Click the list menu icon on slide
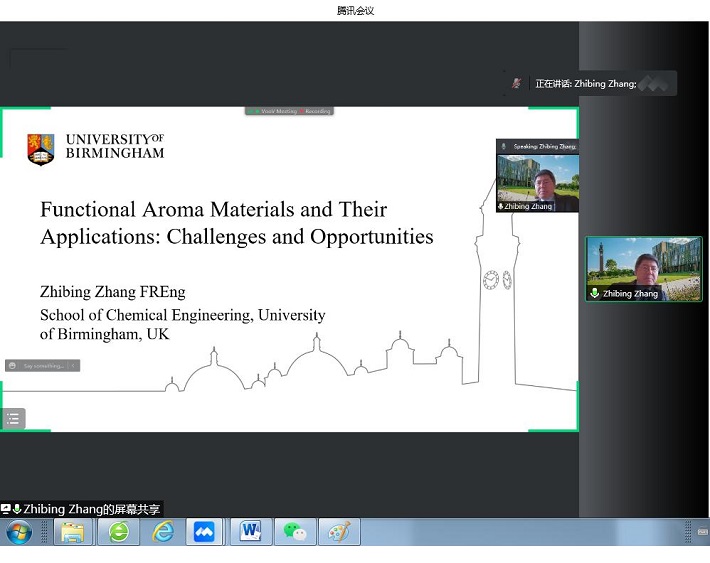This screenshot has width=710, height=563. [13, 419]
